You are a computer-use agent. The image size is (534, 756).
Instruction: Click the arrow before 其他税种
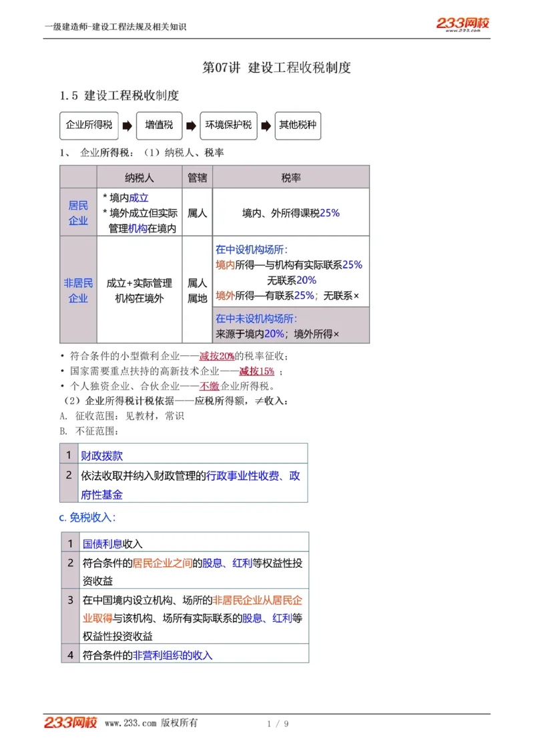[266, 126]
